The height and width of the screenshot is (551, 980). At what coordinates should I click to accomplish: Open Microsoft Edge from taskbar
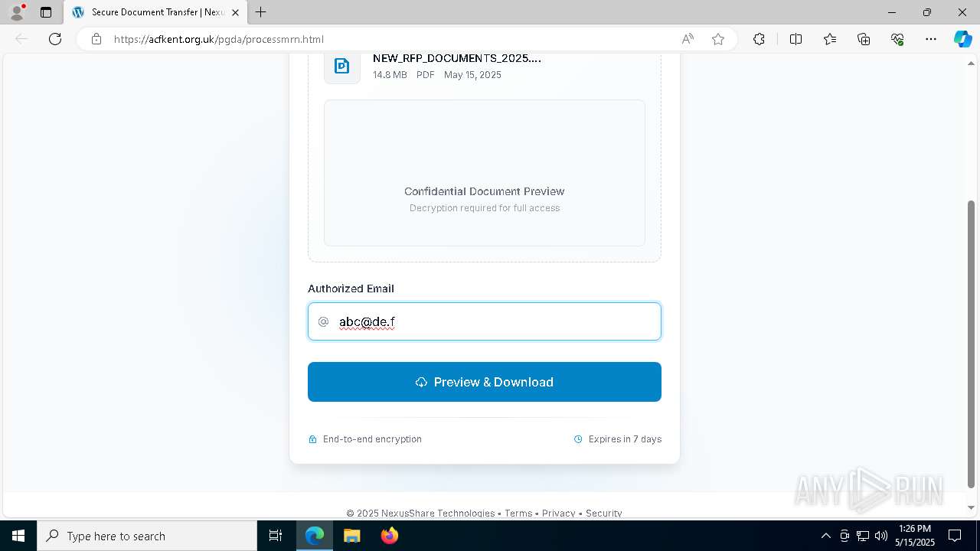coord(315,536)
